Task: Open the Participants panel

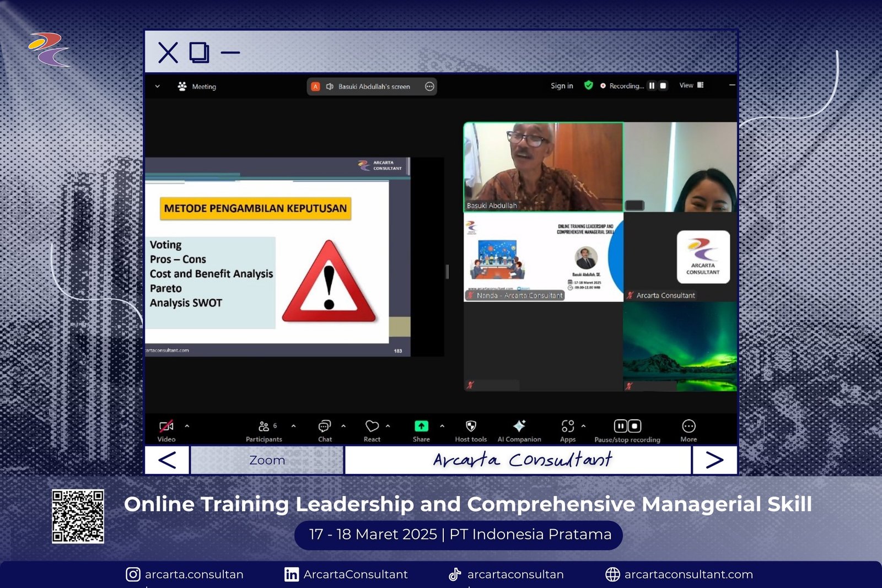Action: (264, 430)
